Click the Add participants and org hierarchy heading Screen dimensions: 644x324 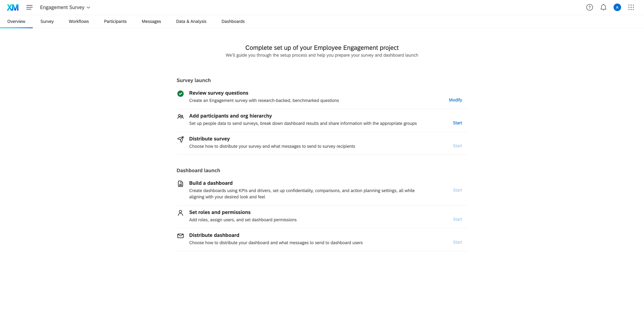click(230, 116)
